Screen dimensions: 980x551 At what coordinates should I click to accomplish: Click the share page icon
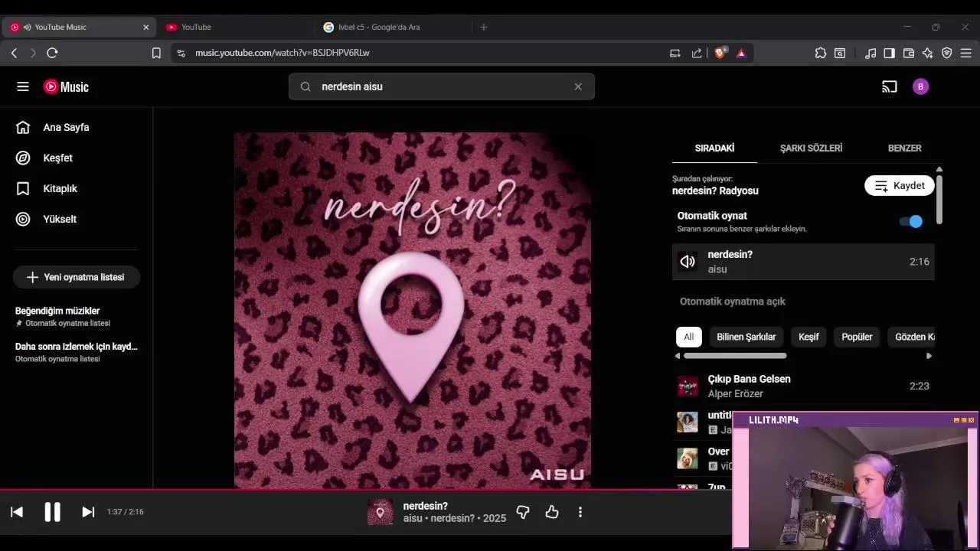[x=697, y=53]
